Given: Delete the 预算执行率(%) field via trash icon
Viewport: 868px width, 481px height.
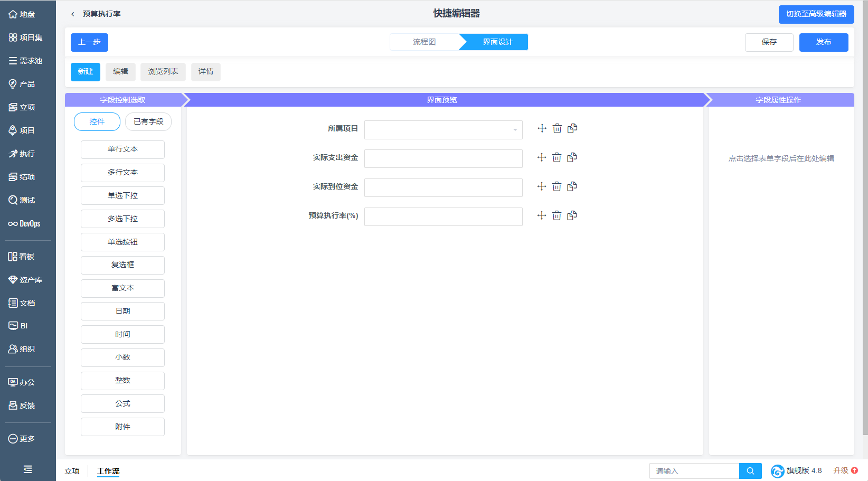Looking at the screenshot, I should pyautogui.click(x=556, y=215).
